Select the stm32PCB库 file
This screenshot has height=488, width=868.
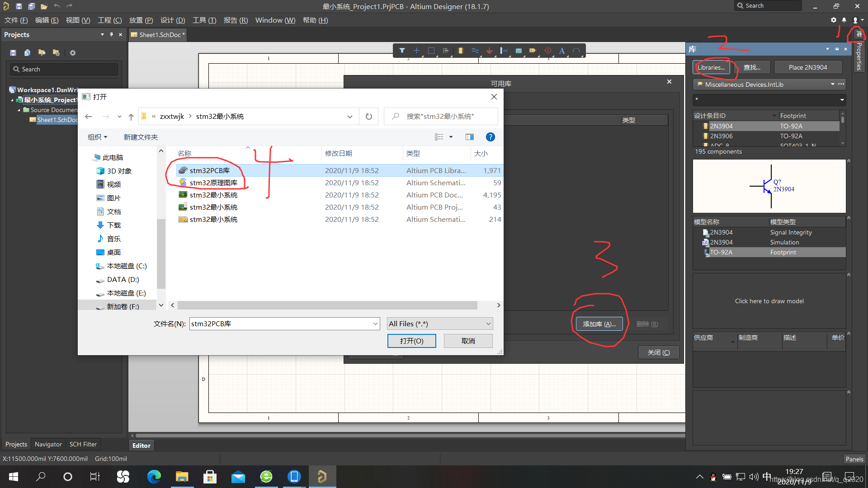click(x=210, y=170)
